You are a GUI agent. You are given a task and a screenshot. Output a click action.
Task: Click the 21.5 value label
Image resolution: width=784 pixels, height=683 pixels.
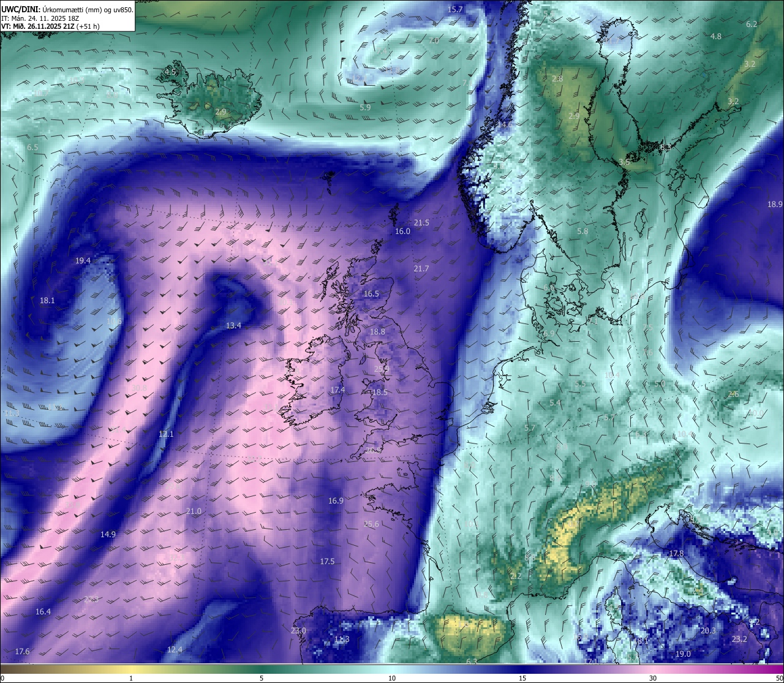coord(421,222)
